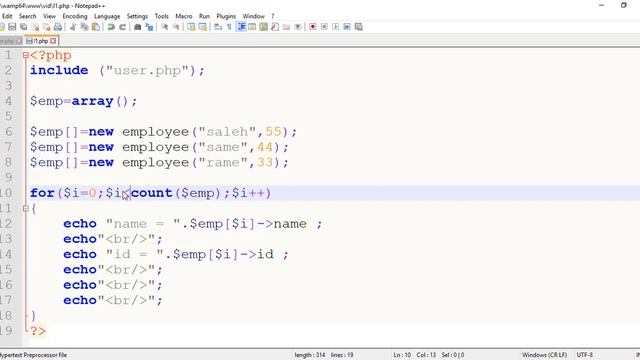Click 'count' function on line 10
This screenshot has width=640, height=360.
(152, 193)
